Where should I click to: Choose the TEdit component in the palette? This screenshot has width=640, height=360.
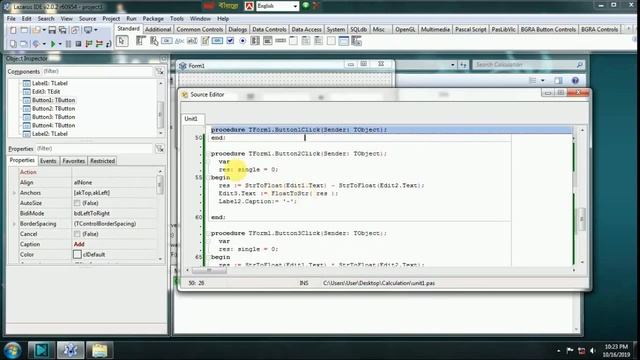pos(192,41)
